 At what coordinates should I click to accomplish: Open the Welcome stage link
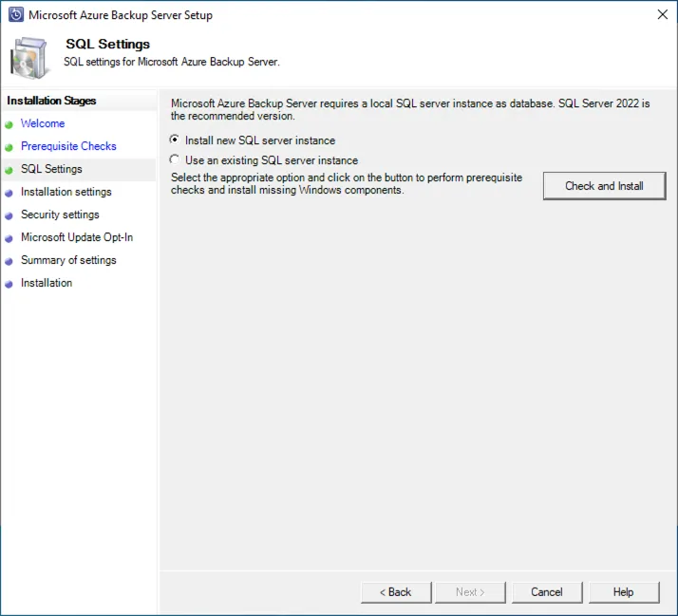pyautogui.click(x=43, y=123)
